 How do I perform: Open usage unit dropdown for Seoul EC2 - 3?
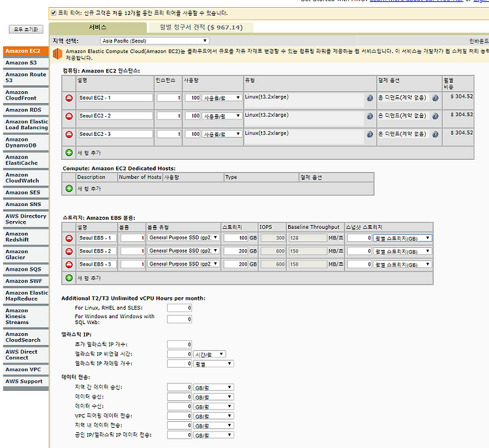tap(222, 134)
